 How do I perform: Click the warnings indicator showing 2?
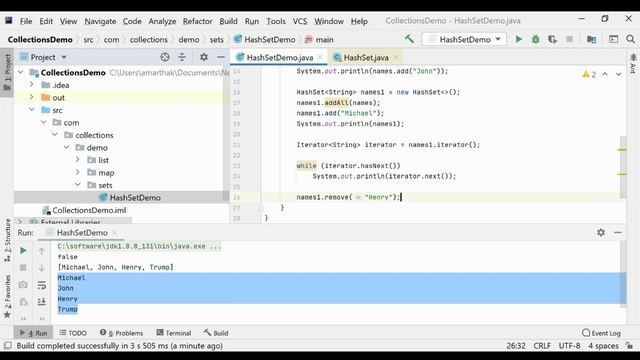click(x=589, y=74)
